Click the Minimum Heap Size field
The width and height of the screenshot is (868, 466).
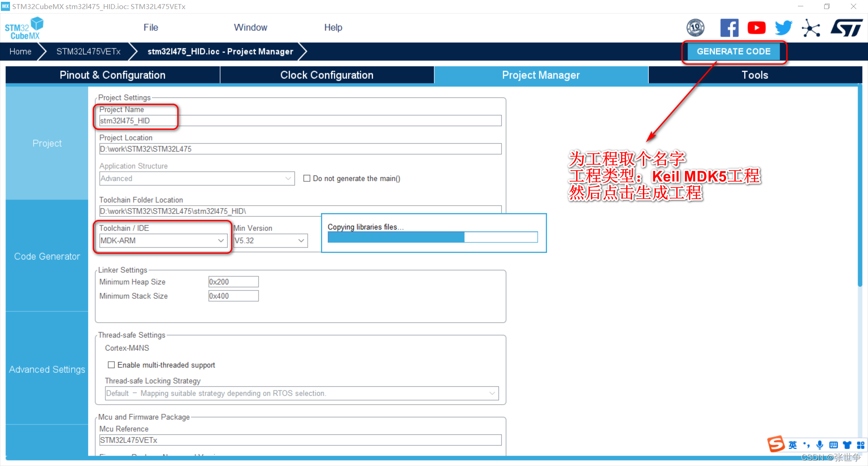[x=233, y=282]
